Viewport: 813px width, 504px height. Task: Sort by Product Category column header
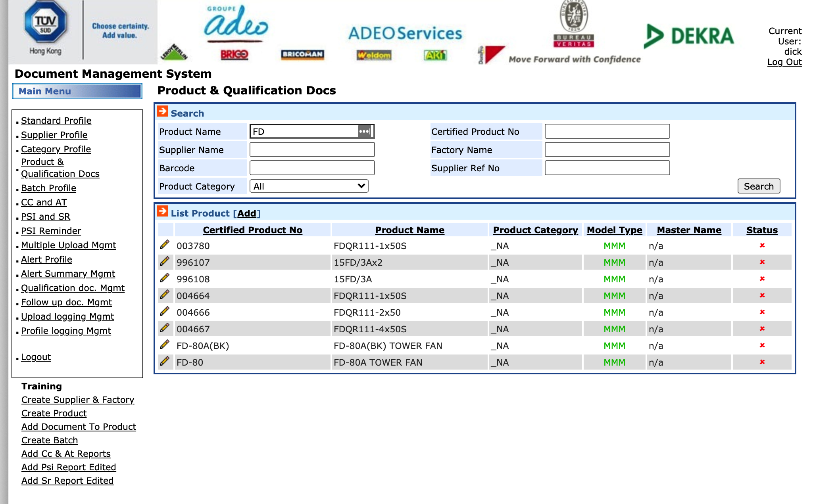[x=535, y=230]
